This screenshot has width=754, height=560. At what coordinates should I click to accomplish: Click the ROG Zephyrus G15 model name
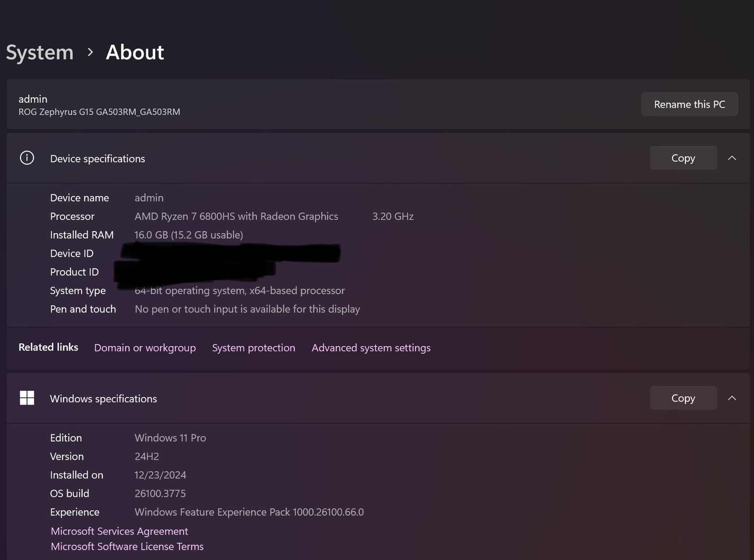coord(99,112)
